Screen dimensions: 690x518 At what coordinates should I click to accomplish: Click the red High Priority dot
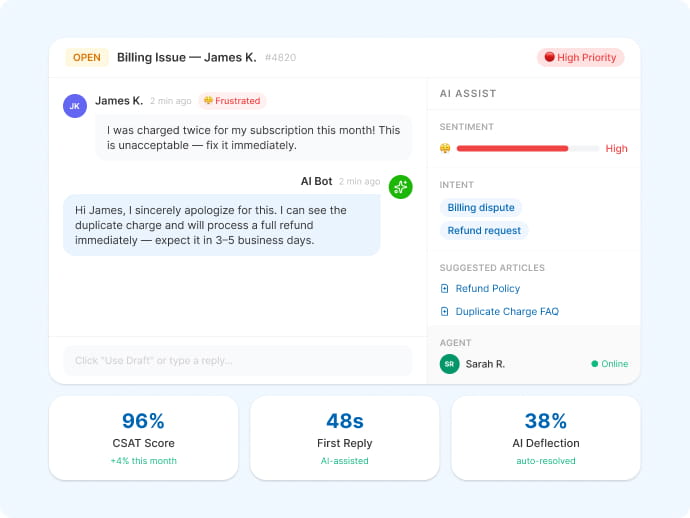(x=549, y=57)
